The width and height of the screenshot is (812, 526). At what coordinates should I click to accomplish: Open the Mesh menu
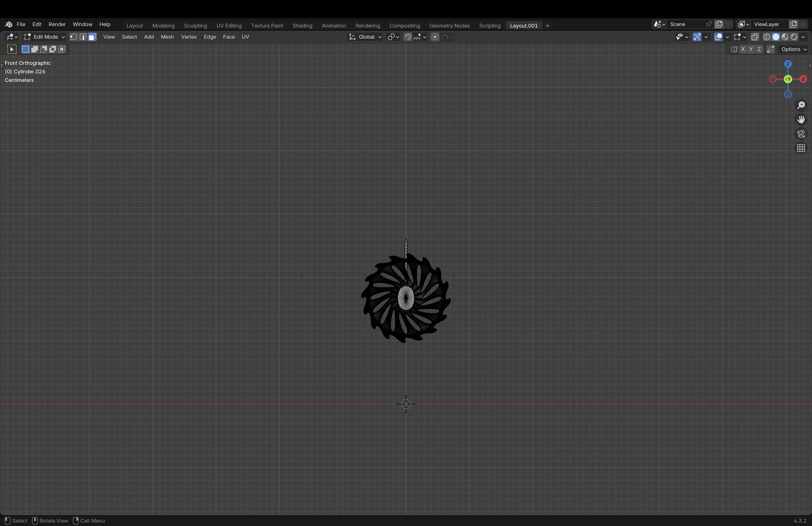tap(167, 37)
